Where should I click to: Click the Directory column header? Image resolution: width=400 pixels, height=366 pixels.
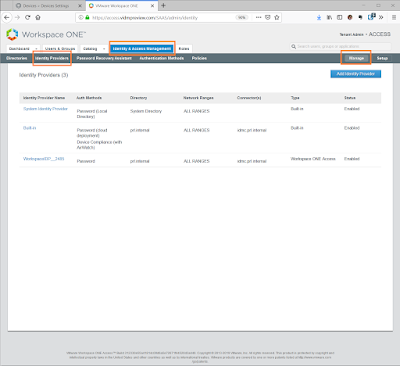(x=138, y=98)
